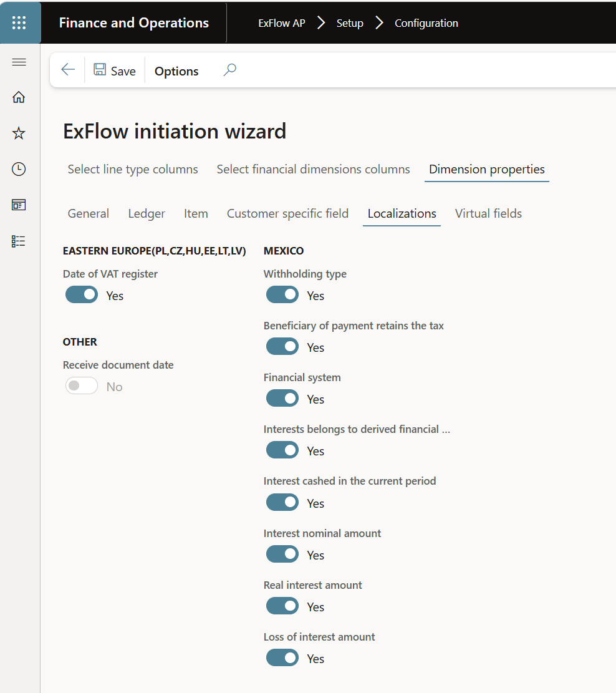Screen dimensions: 616x693
Task: Click ExFlow initiation wizard title
Action: [175, 131]
